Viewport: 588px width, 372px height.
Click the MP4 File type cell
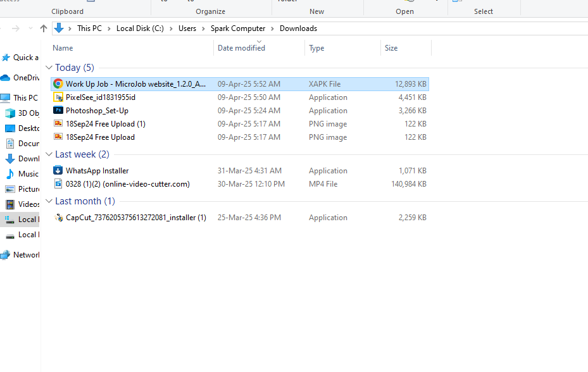pos(323,184)
